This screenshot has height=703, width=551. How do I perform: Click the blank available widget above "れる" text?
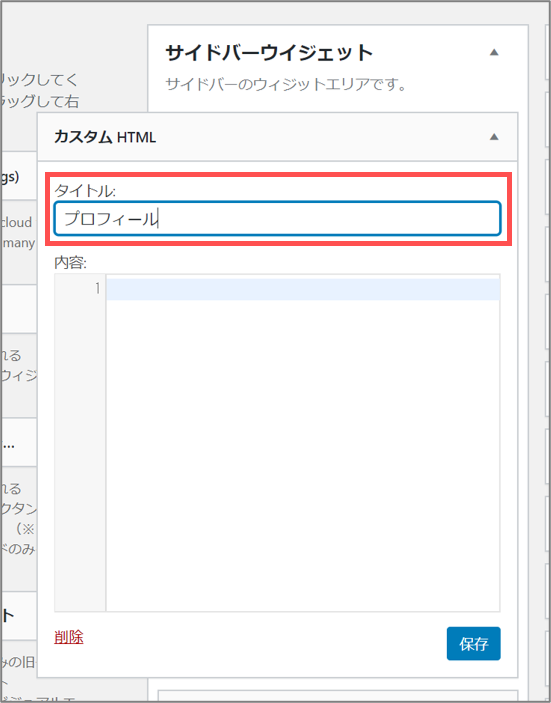pyautogui.click(x=18, y=309)
